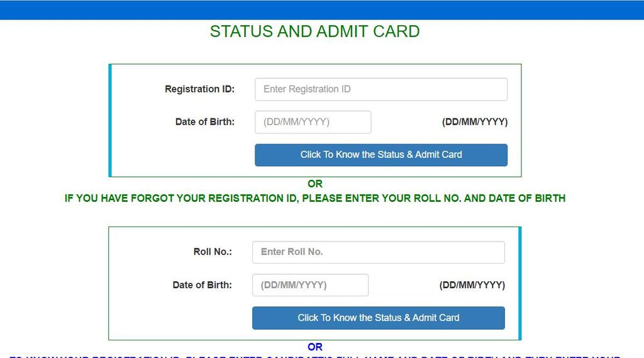Image resolution: width=644 pixels, height=358 pixels.
Task: Click the cut-off blue instruction text at the bottom
Action: click(x=314, y=356)
